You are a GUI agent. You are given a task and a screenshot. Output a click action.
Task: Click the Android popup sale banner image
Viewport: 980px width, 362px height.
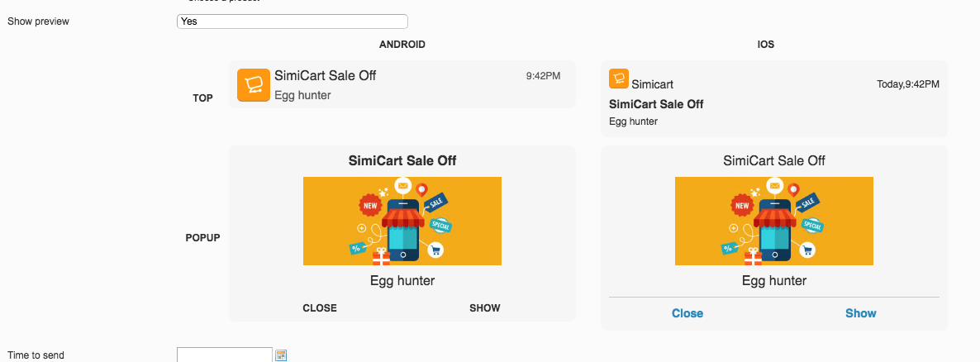point(402,221)
